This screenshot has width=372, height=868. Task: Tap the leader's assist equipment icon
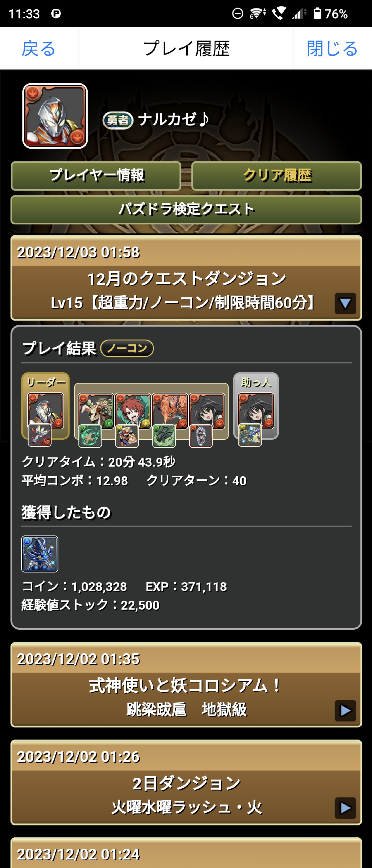pos(39,435)
